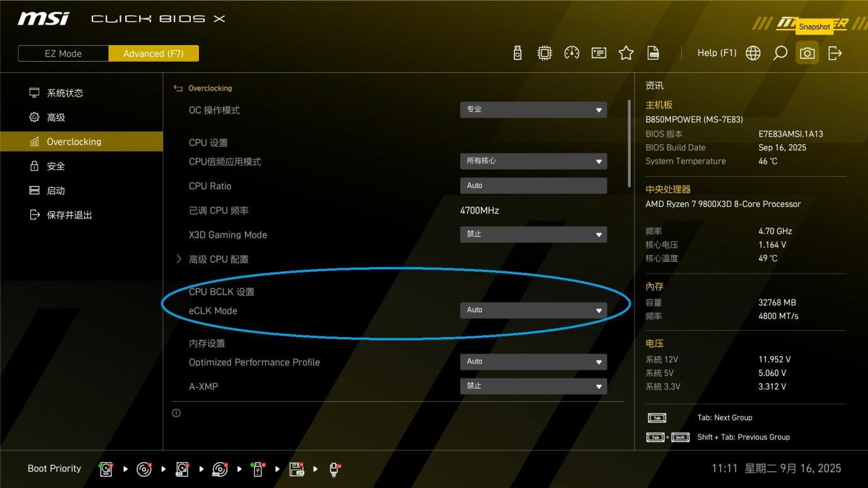The image size is (868, 488).
Task: Open the M-Flash USB update icon
Action: (517, 53)
